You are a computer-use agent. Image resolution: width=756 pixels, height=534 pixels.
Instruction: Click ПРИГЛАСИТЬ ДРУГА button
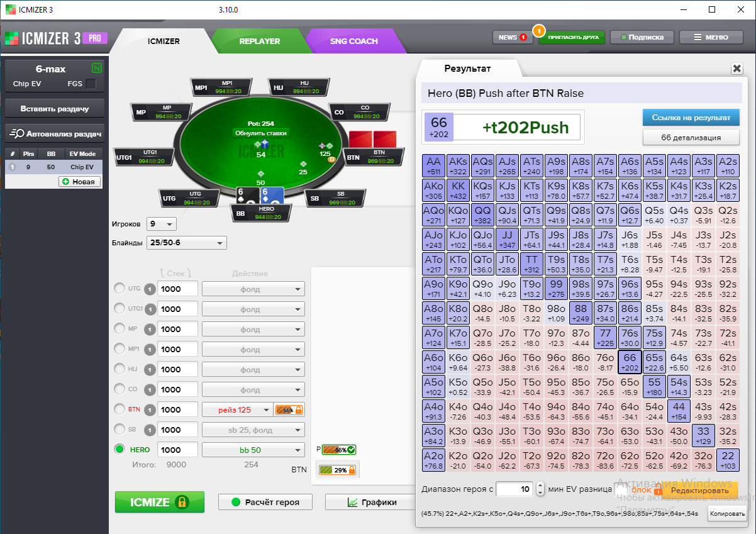pyautogui.click(x=573, y=37)
